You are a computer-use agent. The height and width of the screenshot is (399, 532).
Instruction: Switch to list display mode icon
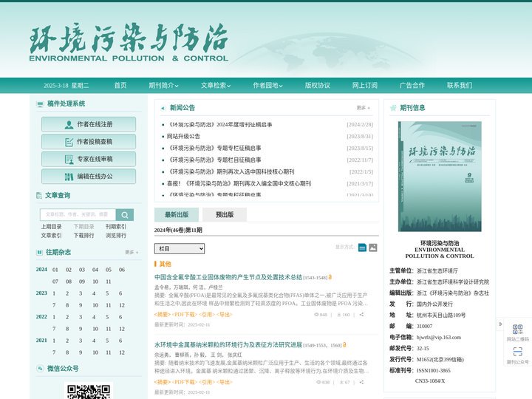click(362, 248)
